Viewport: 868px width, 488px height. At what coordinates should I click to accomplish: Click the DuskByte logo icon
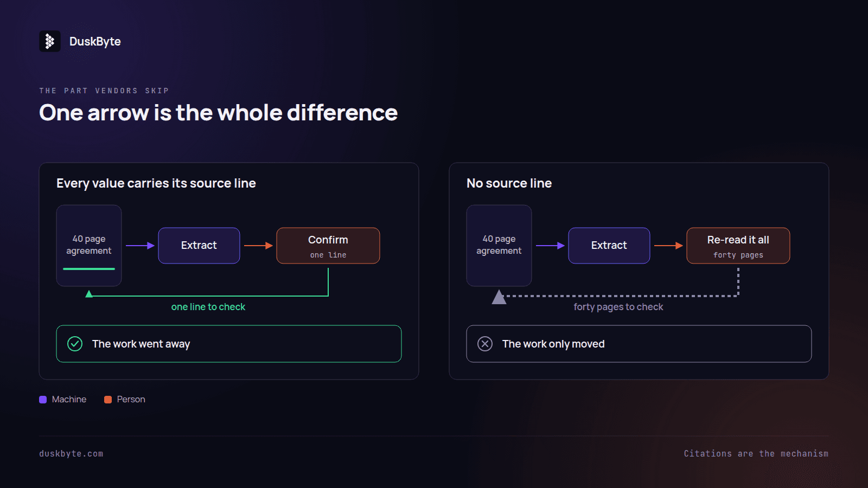coord(50,41)
